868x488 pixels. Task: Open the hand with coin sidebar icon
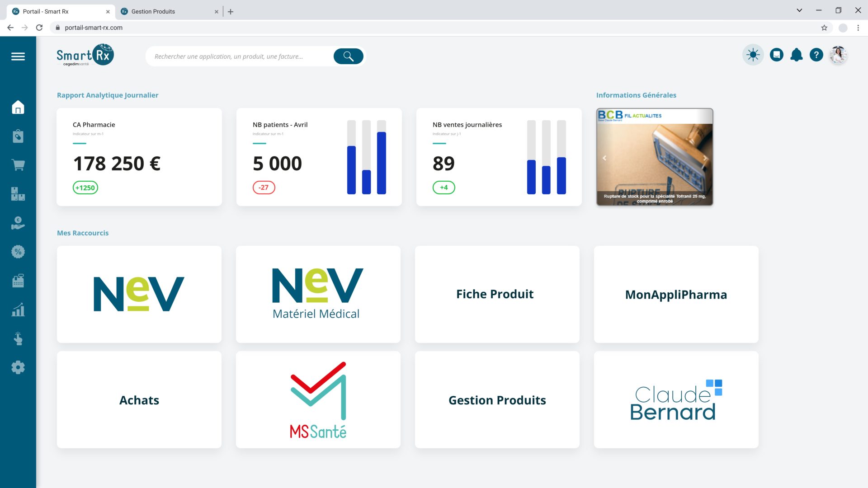(x=18, y=223)
